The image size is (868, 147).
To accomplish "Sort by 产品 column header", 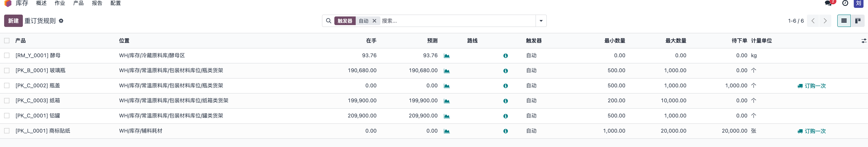I will click(x=21, y=41).
